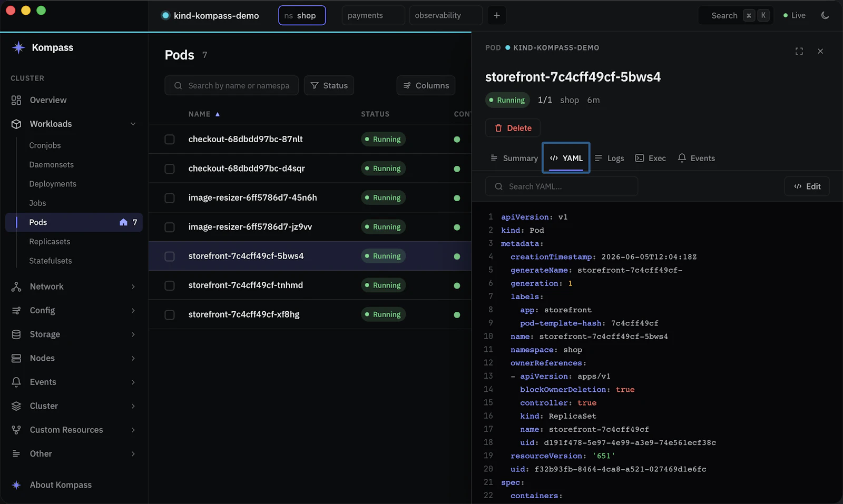This screenshot has width=843, height=504.
Task: Expand the Events sidebar section chevron
Action: [x=133, y=382]
